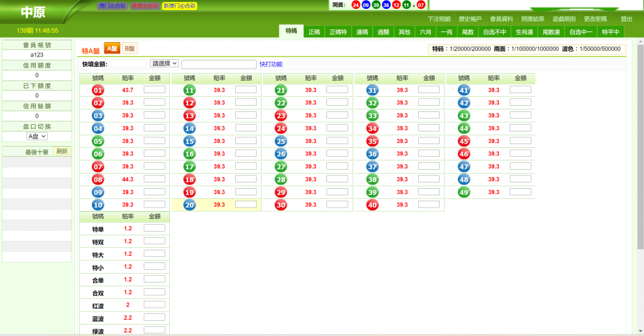
Task: Click 更改密碼 link
Action: (x=595, y=19)
